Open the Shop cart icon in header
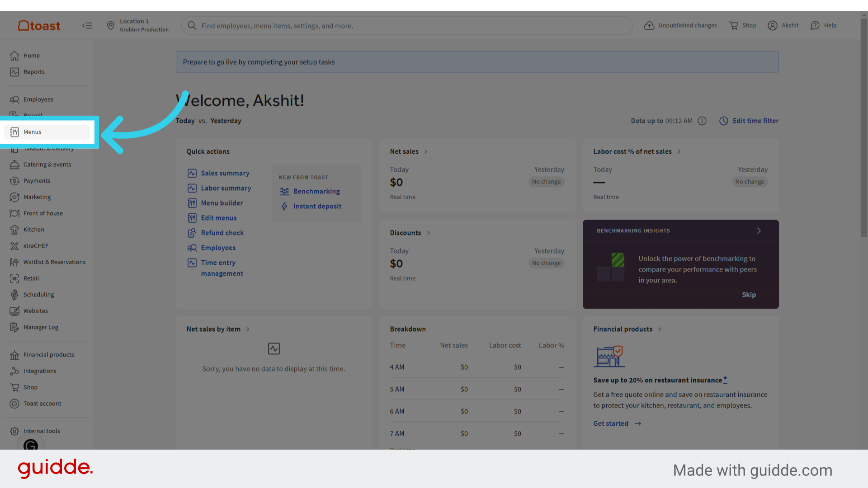Screen dimensions: 868x488 pyautogui.click(x=733, y=26)
